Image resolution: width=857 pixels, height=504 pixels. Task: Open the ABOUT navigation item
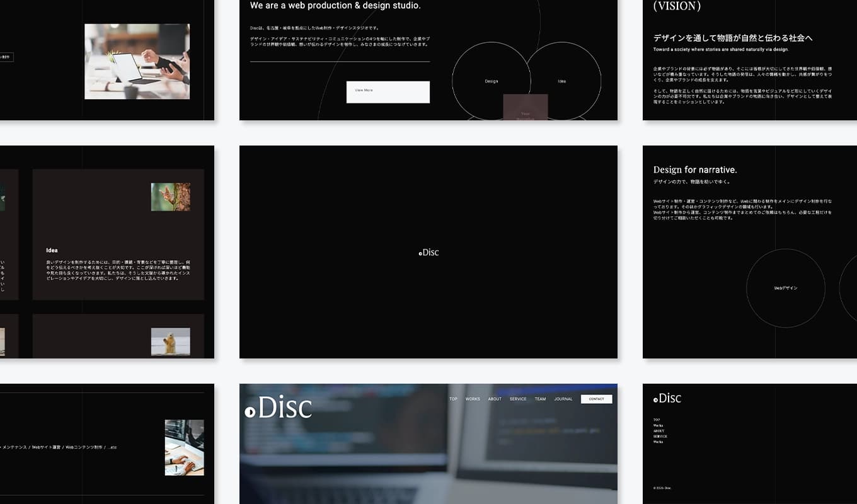coord(495,399)
